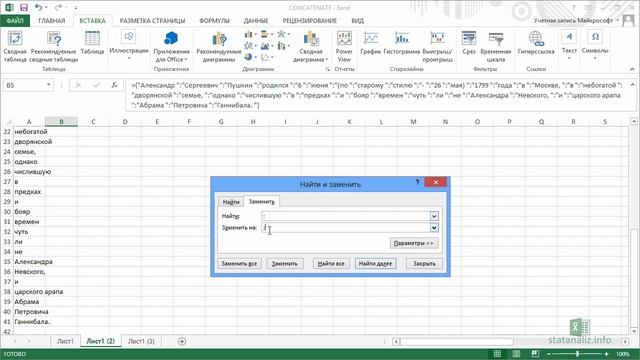Open sheet Лист1
Viewport: 640px width, 360px height.
point(65,341)
